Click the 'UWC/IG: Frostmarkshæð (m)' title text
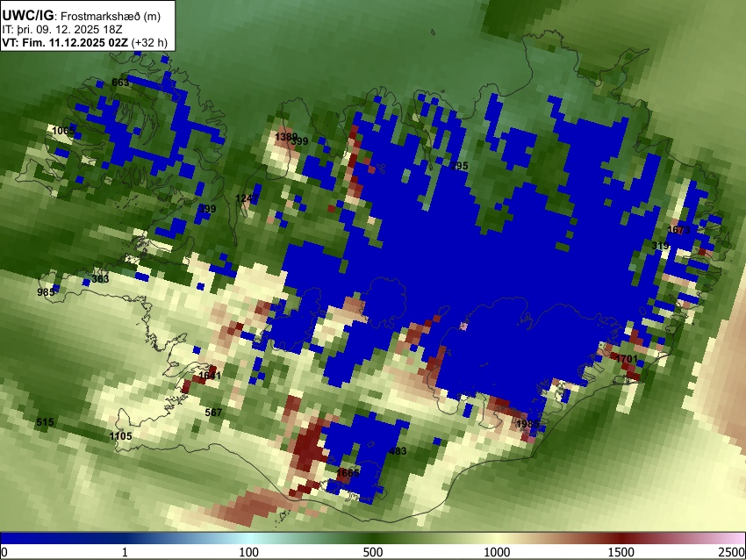This screenshot has height=560, width=746. 82,16
